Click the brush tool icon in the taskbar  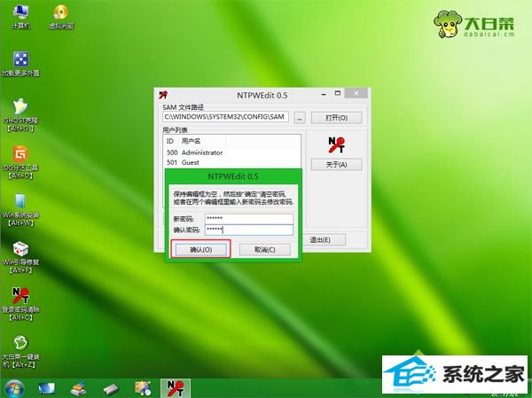pos(79,389)
